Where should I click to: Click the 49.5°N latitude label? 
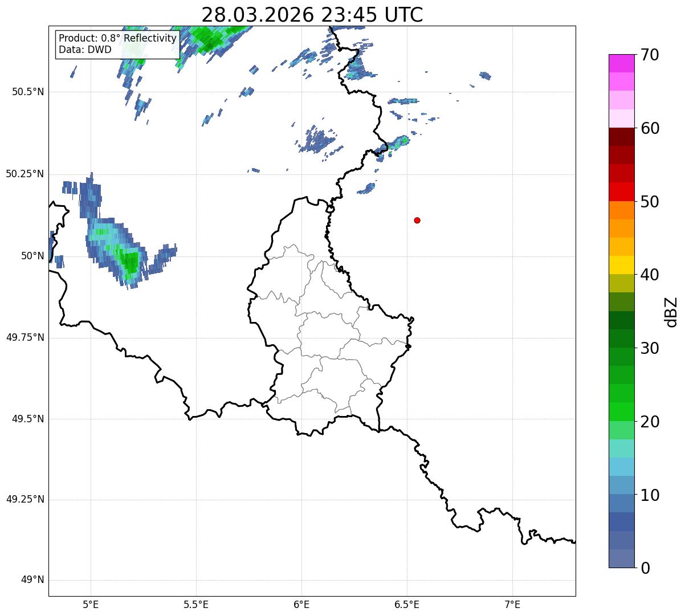click(x=28, y=419)
